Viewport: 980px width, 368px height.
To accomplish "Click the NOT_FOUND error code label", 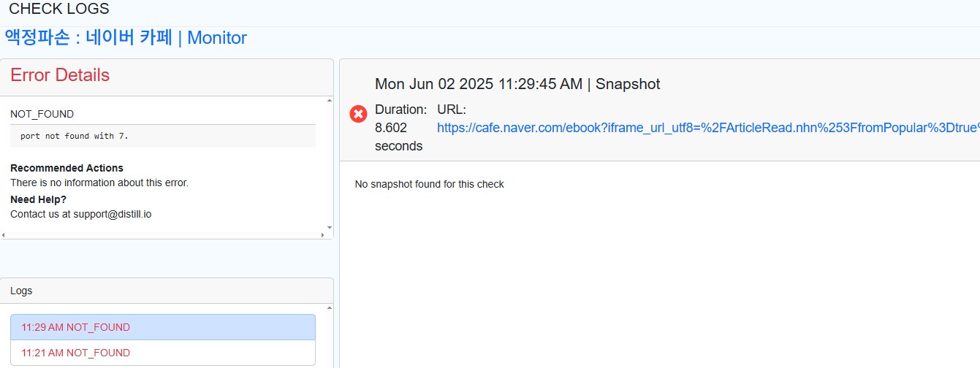I will click(42, 114).
